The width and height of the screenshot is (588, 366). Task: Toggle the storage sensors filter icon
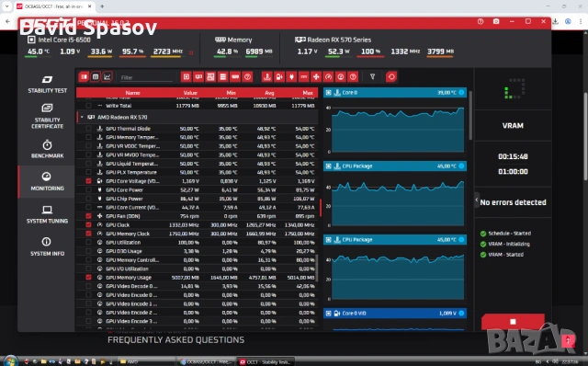coord(222,77)
